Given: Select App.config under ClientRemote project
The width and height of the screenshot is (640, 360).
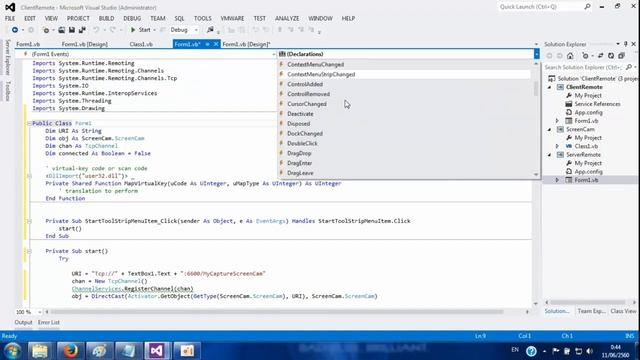Looking at the screenshot, I should 588,112.
